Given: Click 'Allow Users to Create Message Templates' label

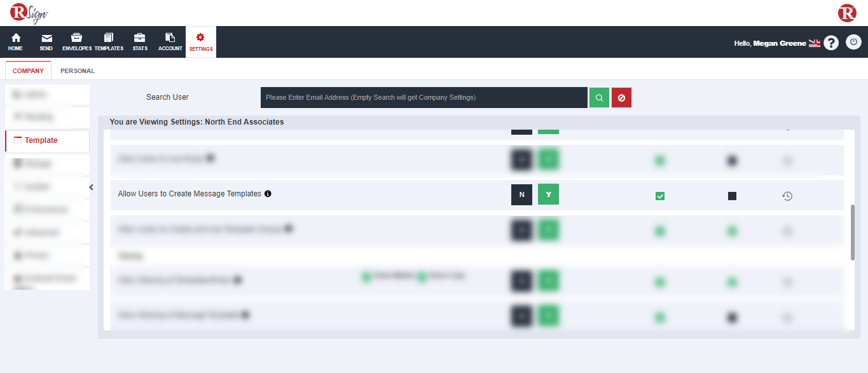Looking at the screenshot, I should [x=189, y=194].
